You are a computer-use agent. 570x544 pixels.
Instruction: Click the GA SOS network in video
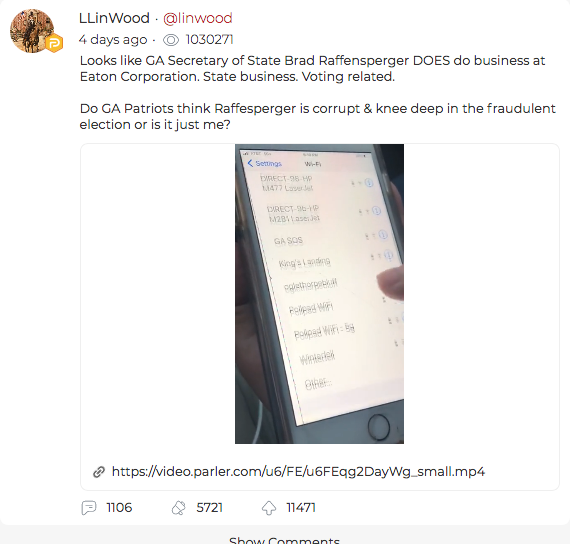click(x=288, y=241)
